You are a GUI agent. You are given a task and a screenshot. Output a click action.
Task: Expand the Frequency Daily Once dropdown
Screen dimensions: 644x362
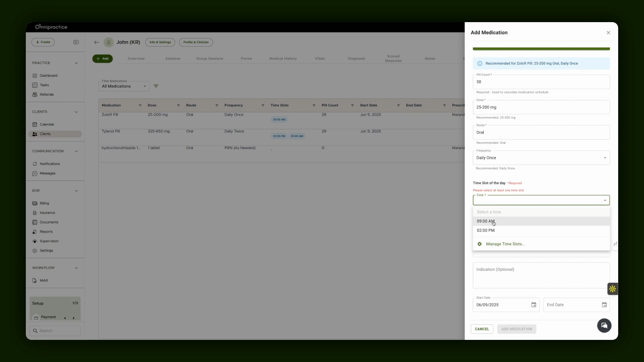[x=541, y=158]
